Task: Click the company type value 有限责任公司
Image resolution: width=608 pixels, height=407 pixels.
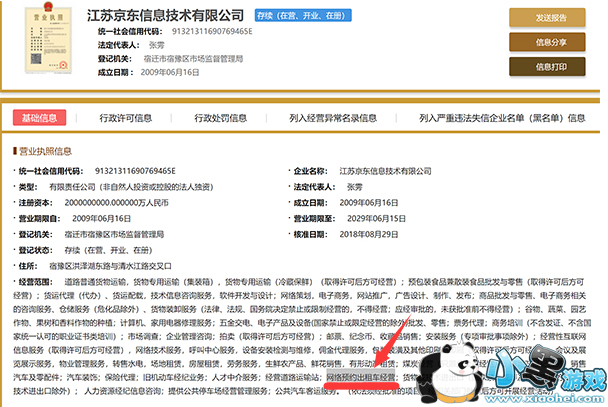Action: (131, 187)
